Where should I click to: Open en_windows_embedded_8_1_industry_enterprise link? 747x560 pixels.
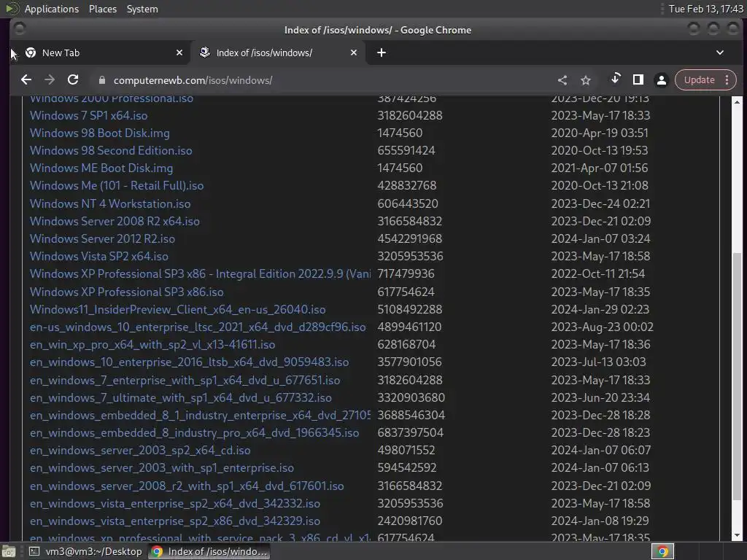pos(200,415)
